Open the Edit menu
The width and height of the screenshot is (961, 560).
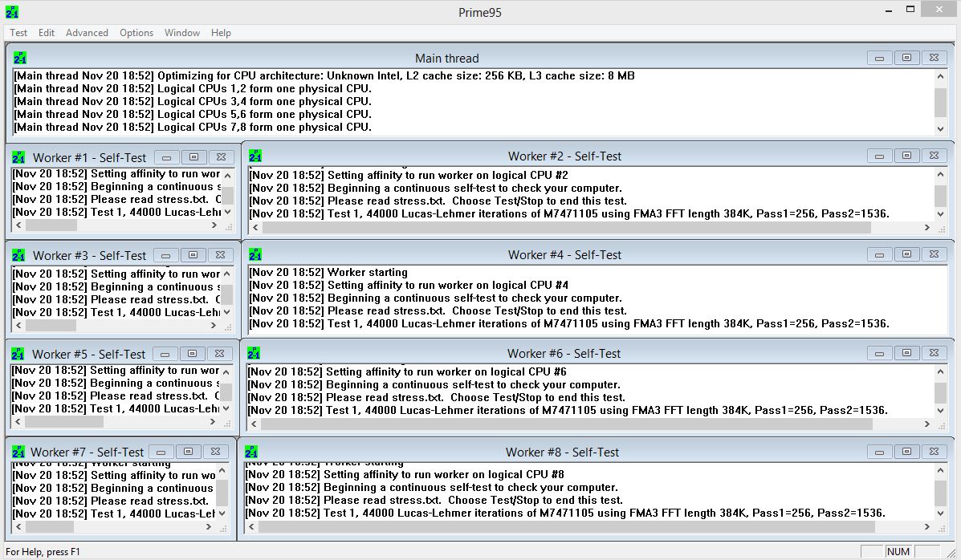pos(47,32)
